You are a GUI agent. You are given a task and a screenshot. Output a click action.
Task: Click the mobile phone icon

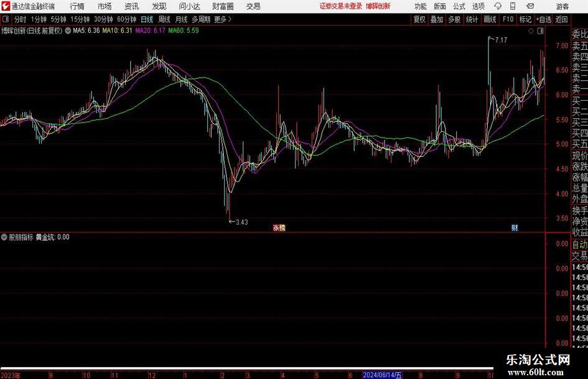coord(513,6)
